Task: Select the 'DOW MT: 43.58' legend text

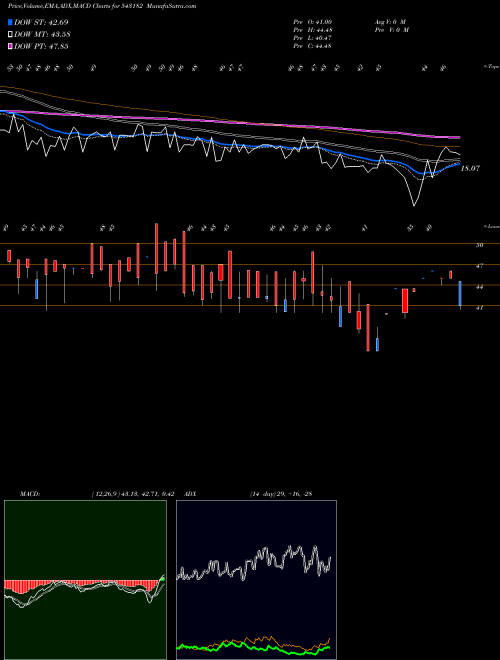Action: [42, 35]
